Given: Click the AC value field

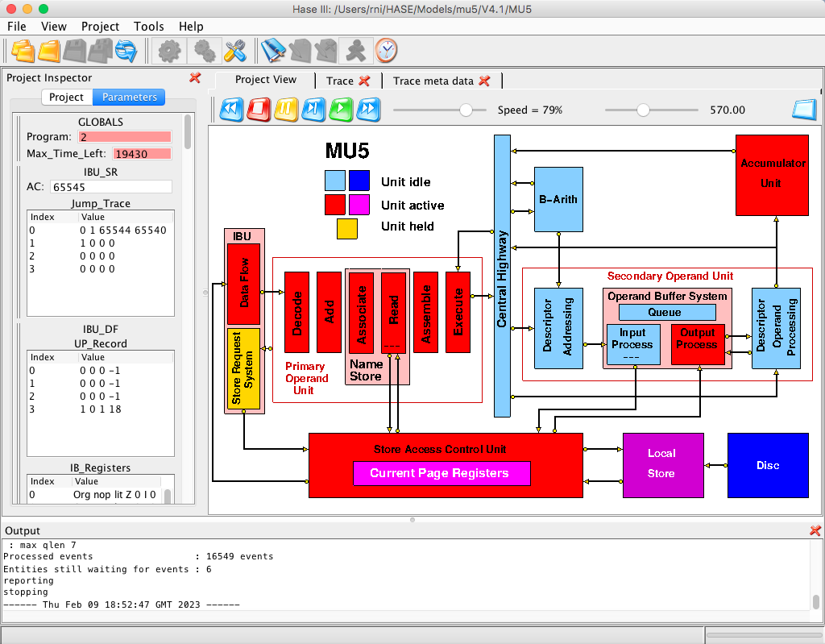Looking at the screenshot, I should point(111,187).
